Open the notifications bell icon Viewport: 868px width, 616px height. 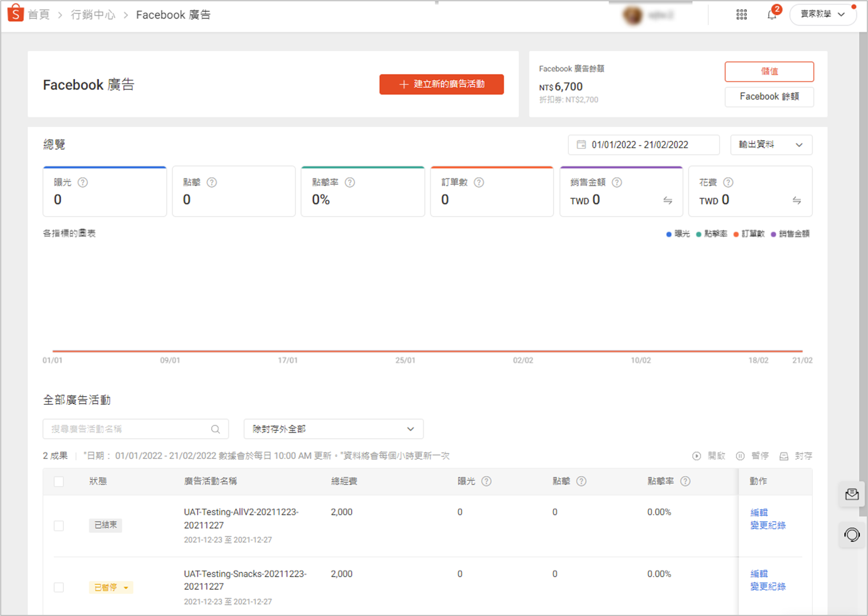(772, 15)
